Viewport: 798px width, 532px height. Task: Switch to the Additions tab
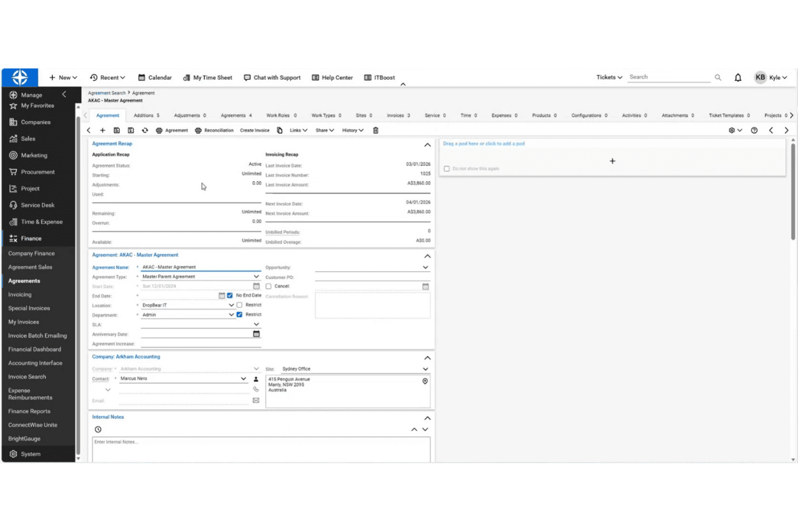click(x=147, y=115)
